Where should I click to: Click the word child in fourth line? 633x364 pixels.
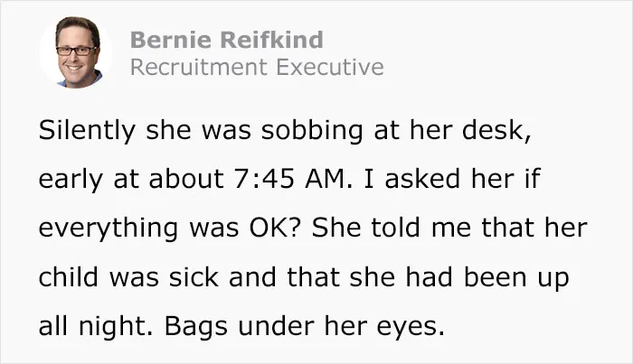pyautogui.click(x=69, y=277)
